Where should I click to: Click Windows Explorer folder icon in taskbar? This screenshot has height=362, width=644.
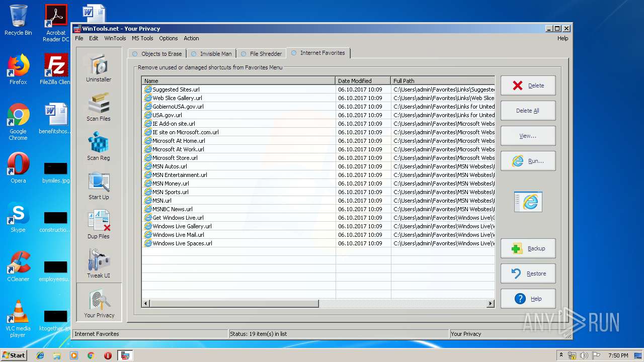(x=57, y=355)
